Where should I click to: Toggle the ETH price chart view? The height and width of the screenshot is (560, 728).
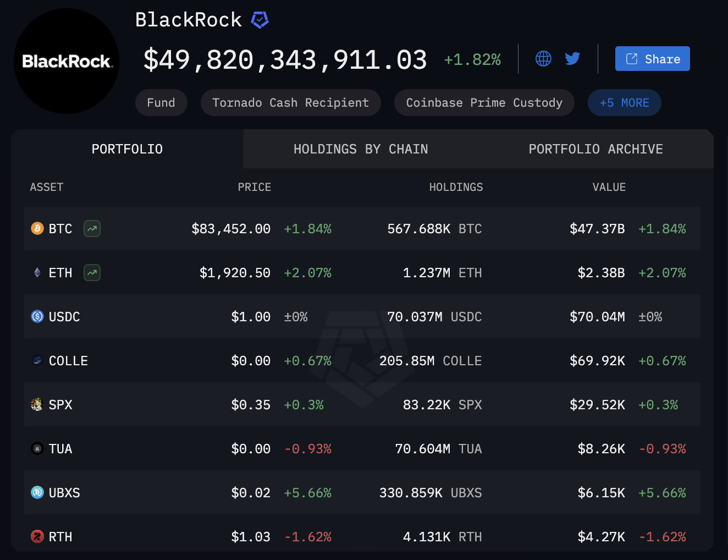[92, 272]
